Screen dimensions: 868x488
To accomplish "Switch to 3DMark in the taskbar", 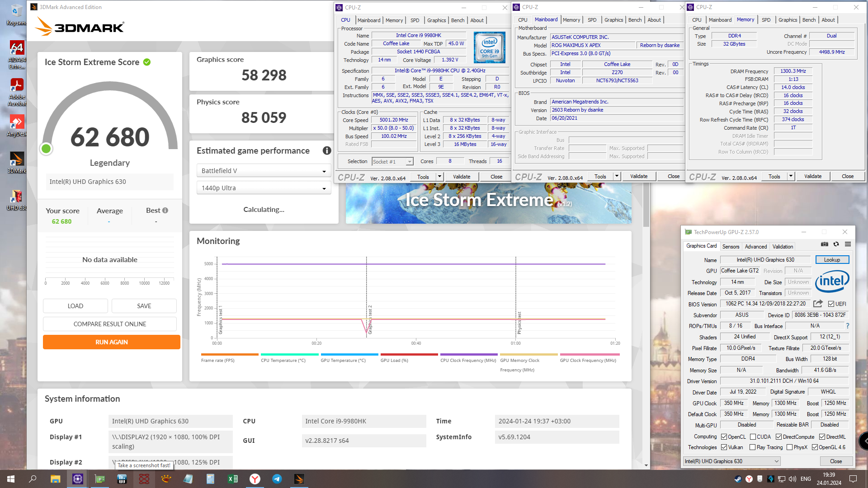I will pos(299,479).
